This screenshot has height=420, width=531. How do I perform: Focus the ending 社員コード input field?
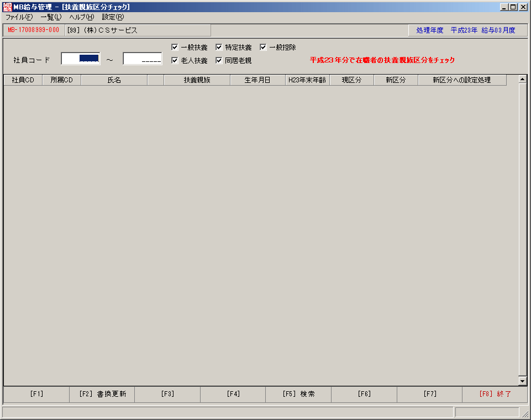pyautogui.click(x=143, y=59)
